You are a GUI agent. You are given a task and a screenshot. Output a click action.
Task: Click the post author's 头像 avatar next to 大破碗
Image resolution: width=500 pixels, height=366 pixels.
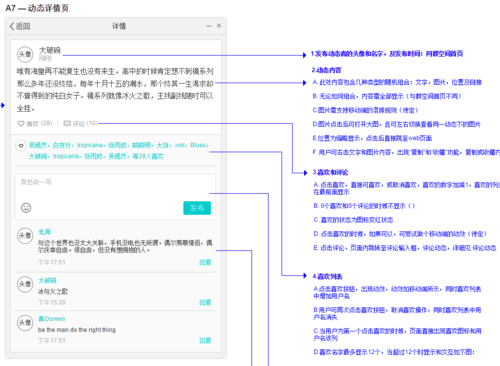point(25,54)
